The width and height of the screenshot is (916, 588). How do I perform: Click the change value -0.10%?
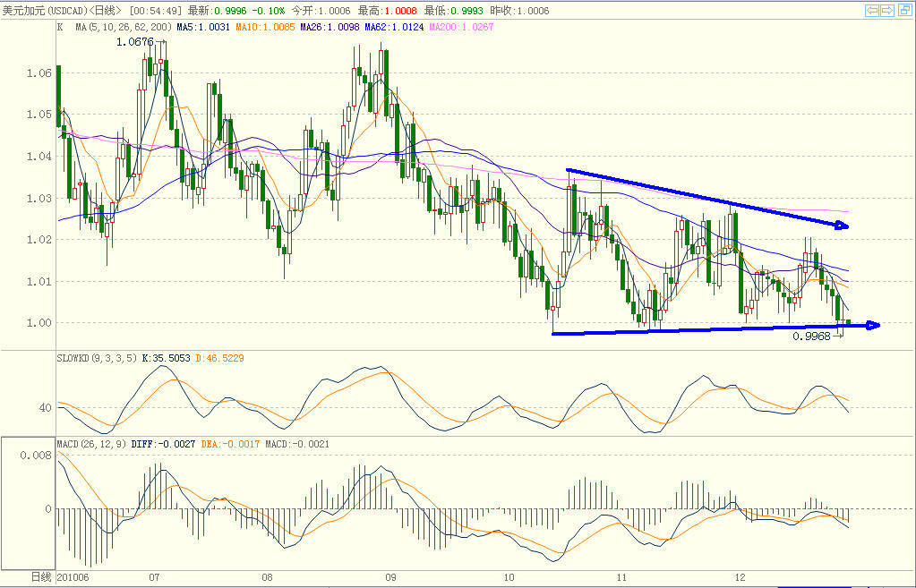268,11
